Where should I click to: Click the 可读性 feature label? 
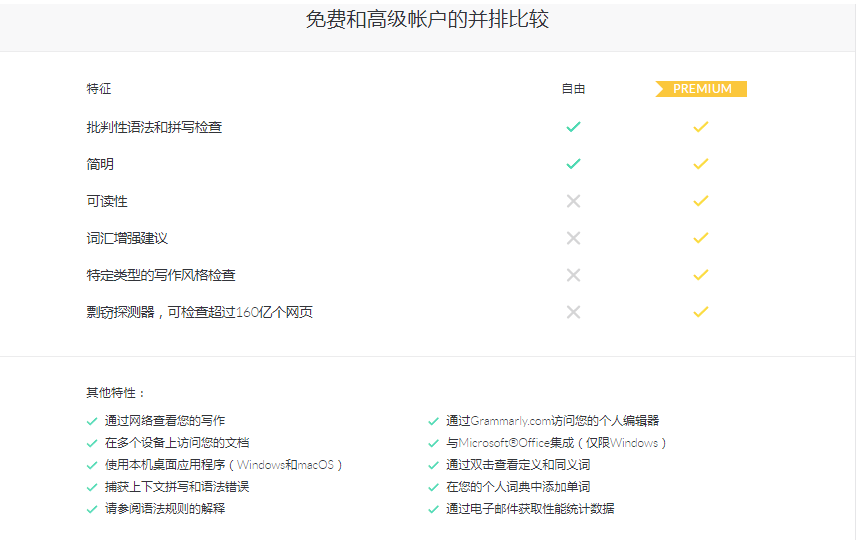coord(107,201)
